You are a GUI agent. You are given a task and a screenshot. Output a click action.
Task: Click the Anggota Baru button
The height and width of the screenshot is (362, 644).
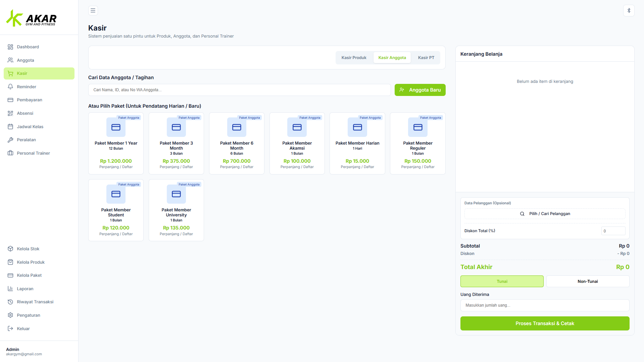point(420,90)
